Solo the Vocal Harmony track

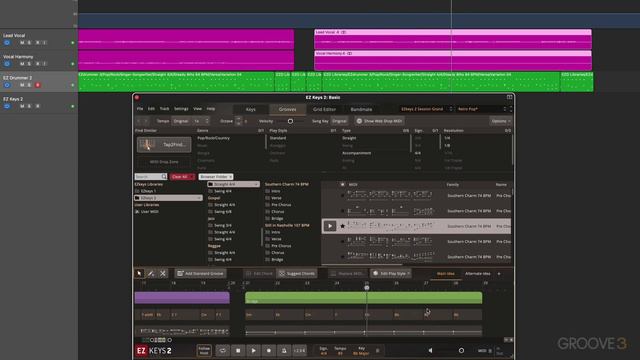click(29, 64)
